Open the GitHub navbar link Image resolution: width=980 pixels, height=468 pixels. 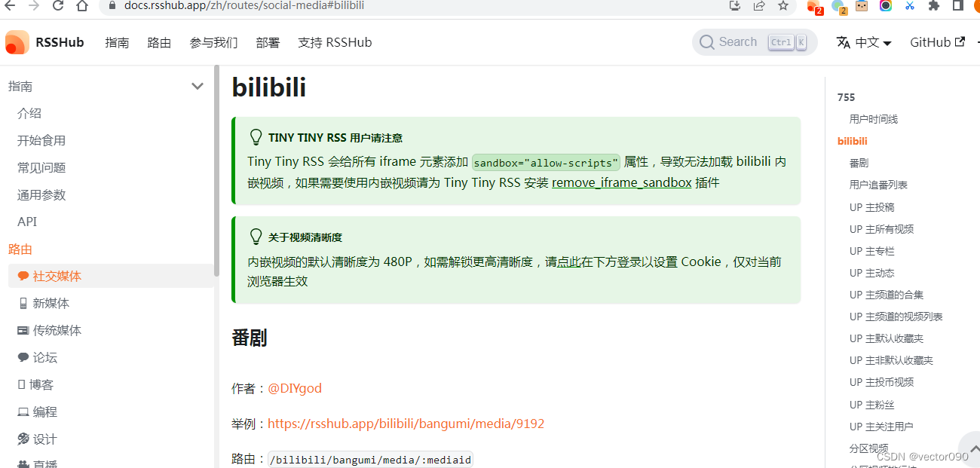point(937,42)
